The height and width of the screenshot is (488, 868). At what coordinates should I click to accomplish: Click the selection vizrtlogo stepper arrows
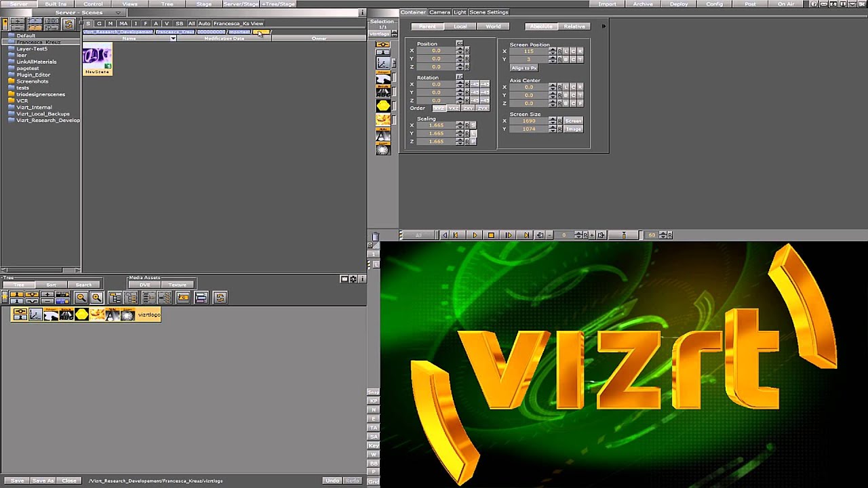(395, 33)
